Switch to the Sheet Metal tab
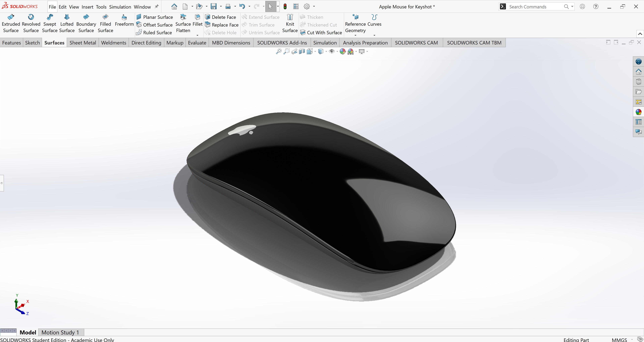This screenshot has width=644, height=342. click(x=83, y=43)
